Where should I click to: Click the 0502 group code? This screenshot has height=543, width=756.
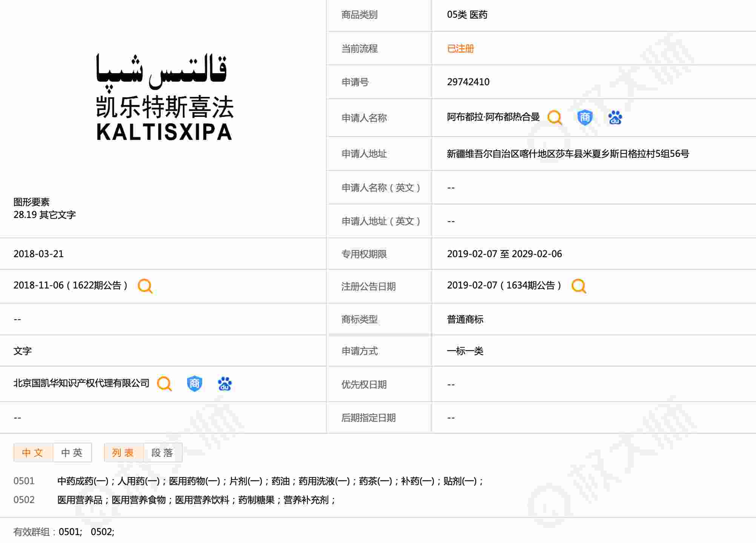24,500
